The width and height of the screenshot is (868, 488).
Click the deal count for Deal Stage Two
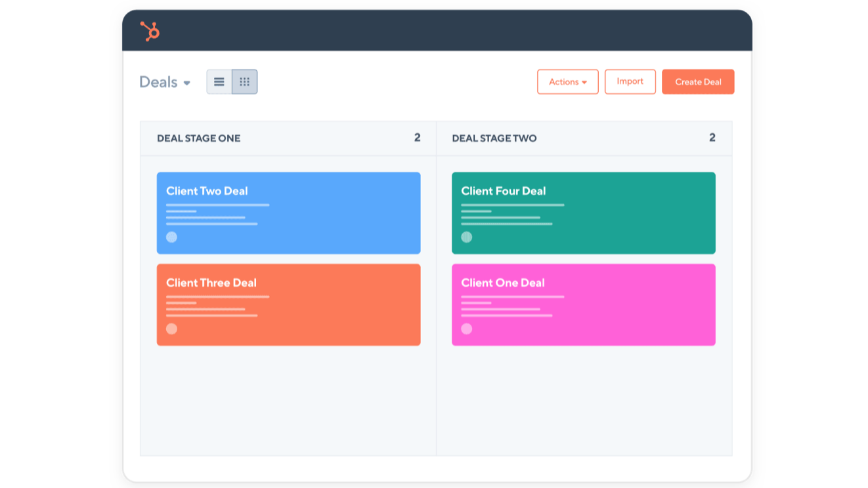(712, 138)
